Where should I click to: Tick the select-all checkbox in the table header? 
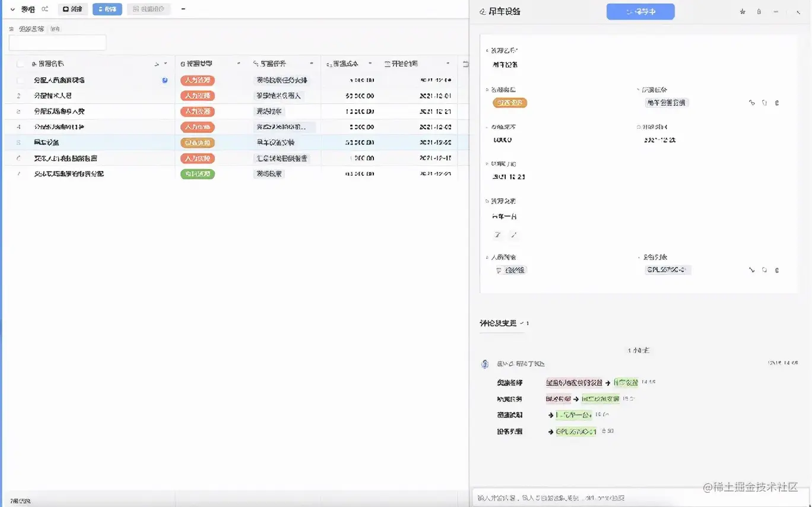(x=21, y=64)
